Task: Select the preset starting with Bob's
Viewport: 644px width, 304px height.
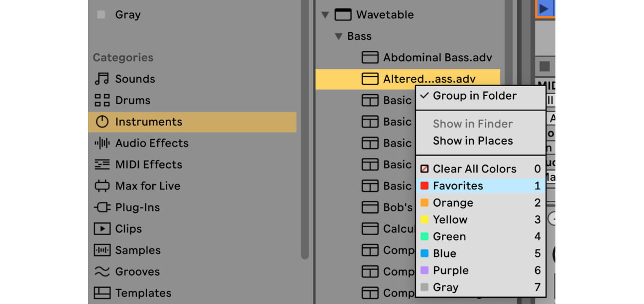Action: [387, 207]
